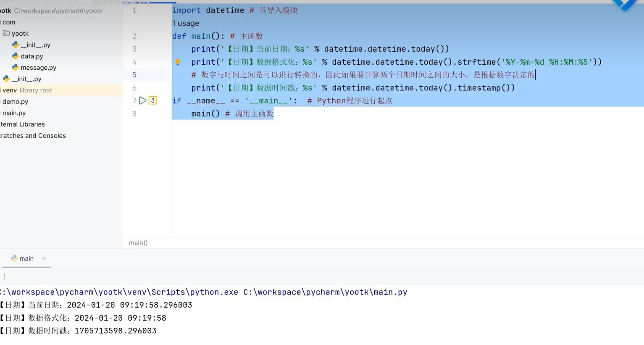The height and width of the screenshot is (345, 644).
Task: Select the com folder
Action: pos(9,22)
